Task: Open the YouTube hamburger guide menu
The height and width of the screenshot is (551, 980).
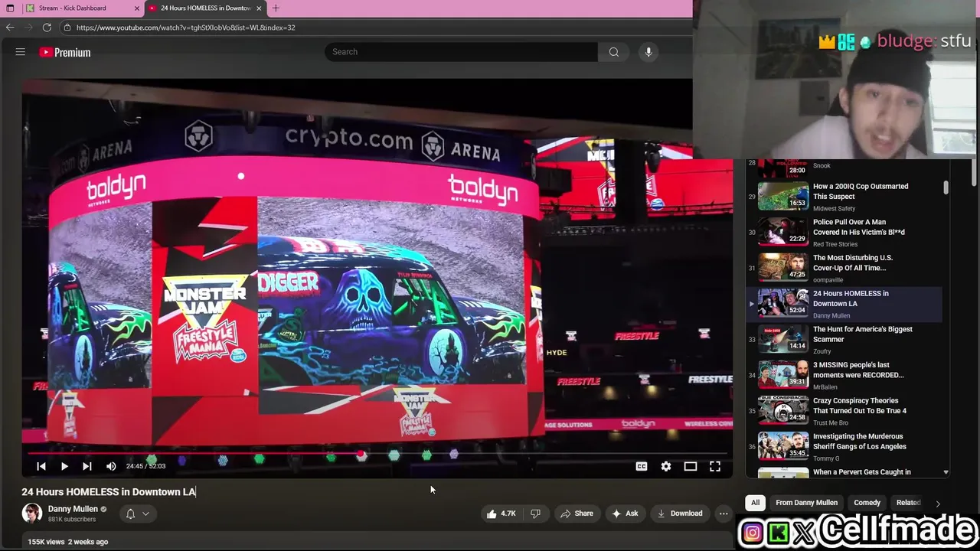Action: (x=21, y=52)
